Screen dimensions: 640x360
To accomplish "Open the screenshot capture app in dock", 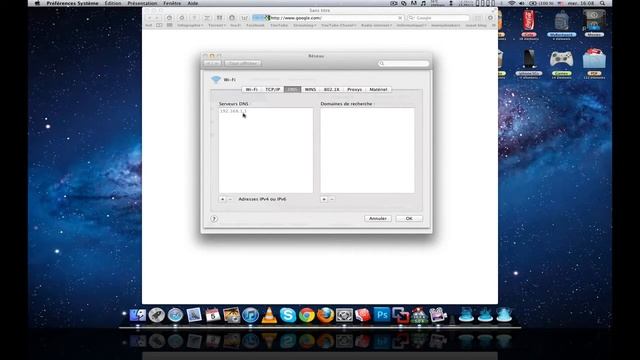I will (x=344, y=315).
